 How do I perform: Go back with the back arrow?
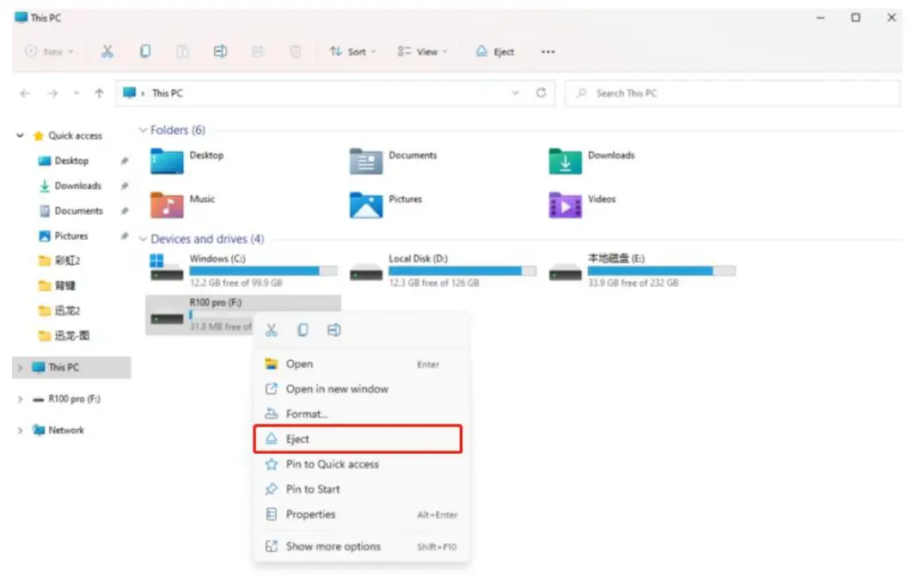[25, 93]
